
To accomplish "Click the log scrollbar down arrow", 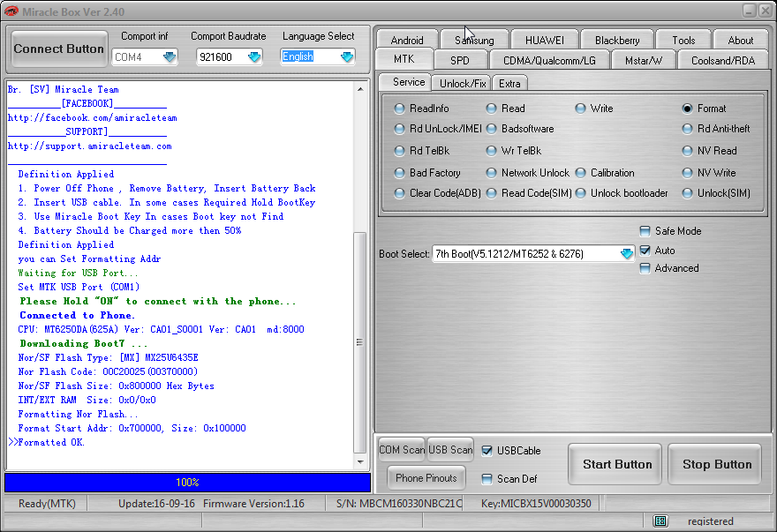I will tap(360, 461).
